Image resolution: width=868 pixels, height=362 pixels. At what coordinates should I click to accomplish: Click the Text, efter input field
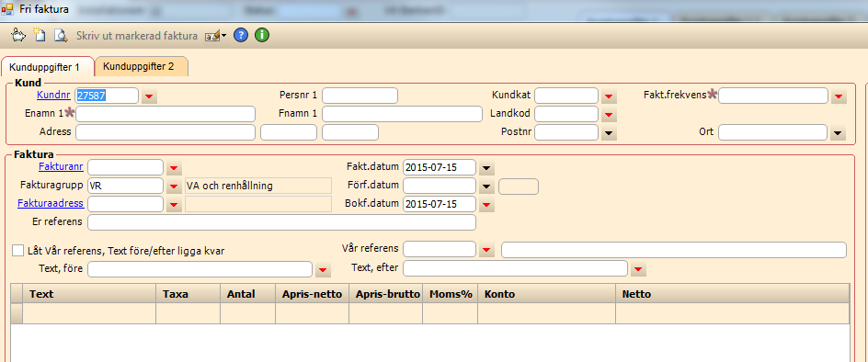coord(515,268)
